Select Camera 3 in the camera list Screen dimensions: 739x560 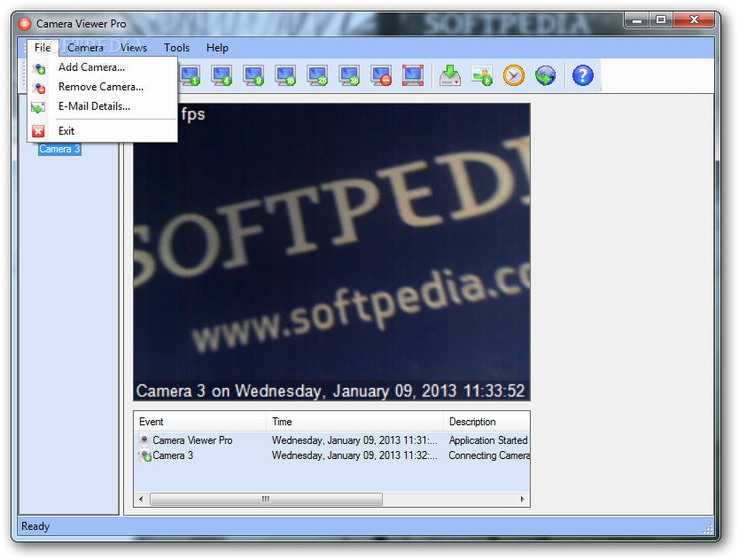(59, 149)
